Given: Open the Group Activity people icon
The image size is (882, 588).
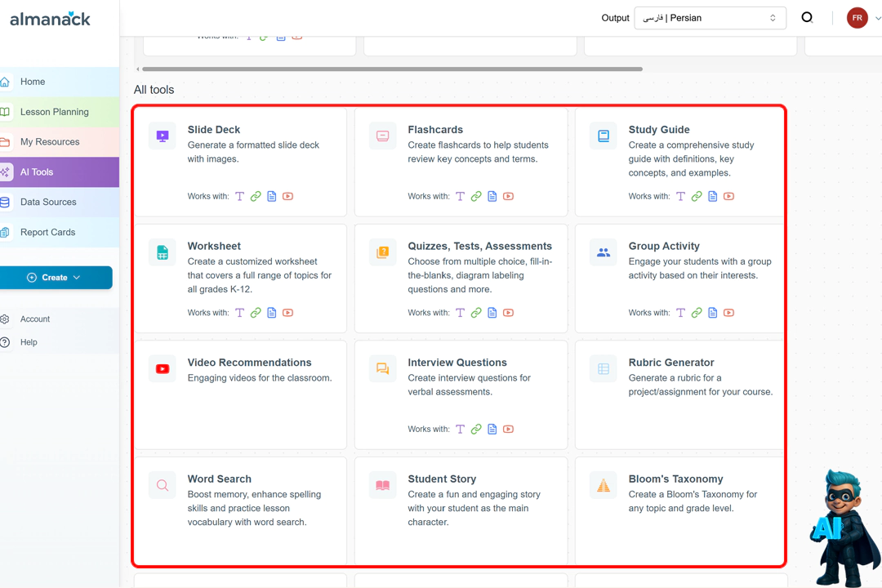Looking at the screenshot, I should click(603, 252).
